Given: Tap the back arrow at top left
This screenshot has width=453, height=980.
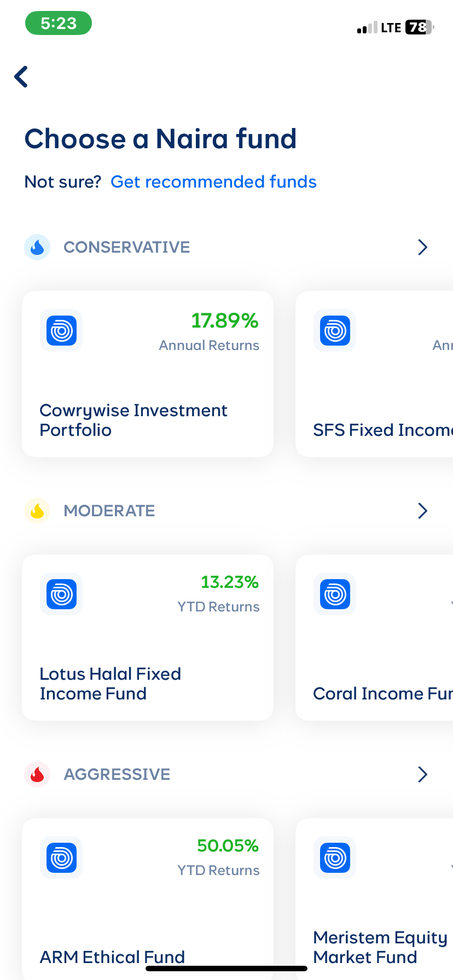Looking at the screenshot, I should point(21,77).
